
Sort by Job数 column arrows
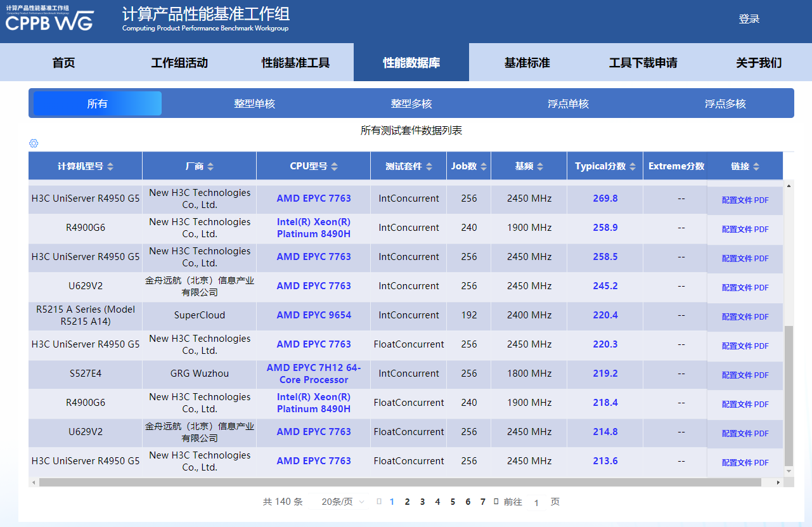pos(484,167)
